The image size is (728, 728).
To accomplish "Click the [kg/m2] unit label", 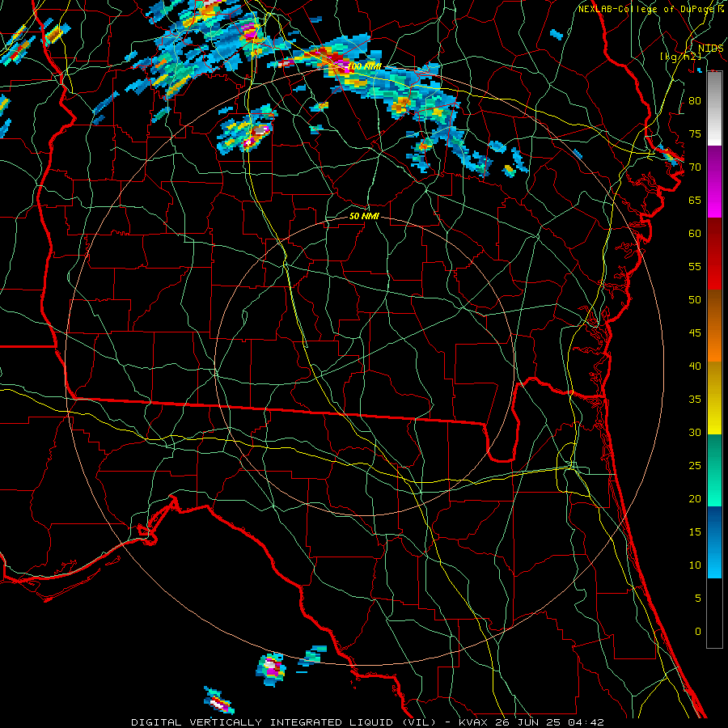I will [680, 57].
